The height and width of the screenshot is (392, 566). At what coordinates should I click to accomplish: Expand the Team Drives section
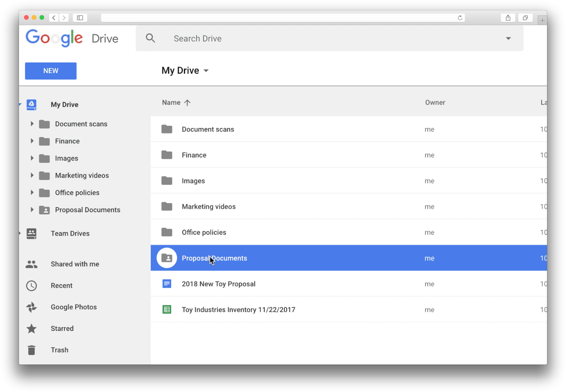point(20,233)
